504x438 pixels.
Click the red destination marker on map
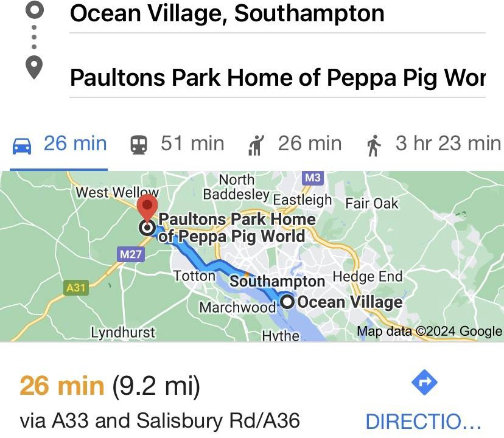[x=146, y=208]
